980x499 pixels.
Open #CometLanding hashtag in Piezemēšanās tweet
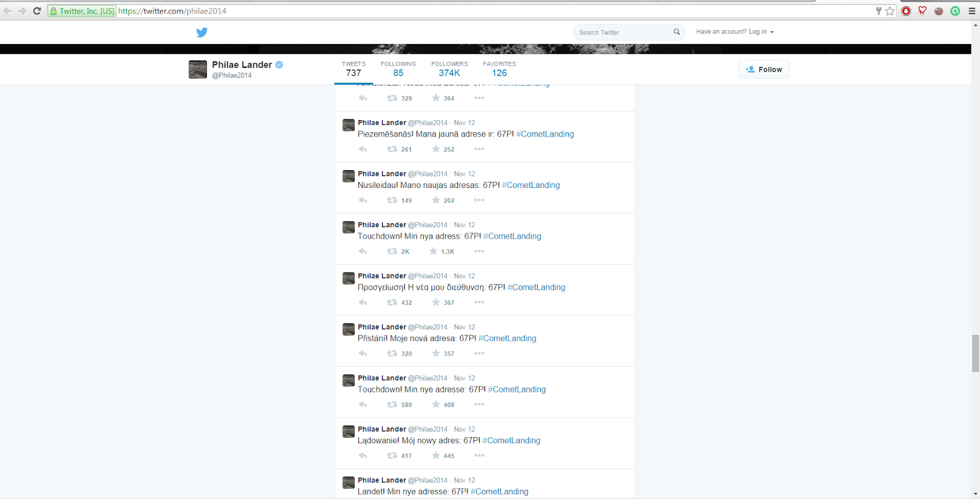click(545, 134)
